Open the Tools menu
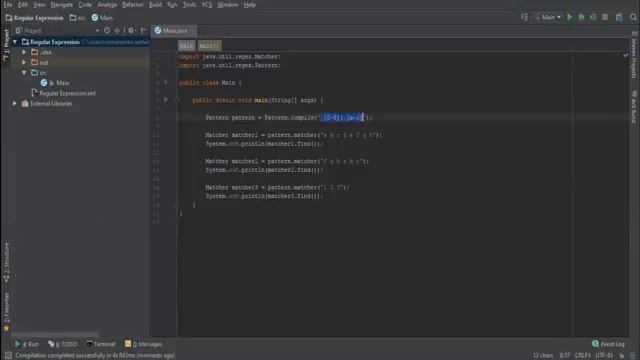The width and height of the screenshot is (640, 360). tap(189, 5)
